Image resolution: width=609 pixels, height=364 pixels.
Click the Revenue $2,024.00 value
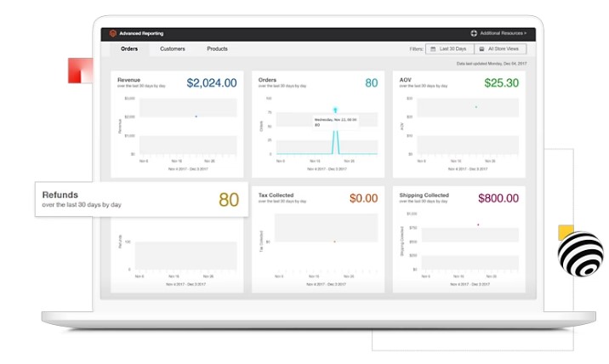[212, 82]
